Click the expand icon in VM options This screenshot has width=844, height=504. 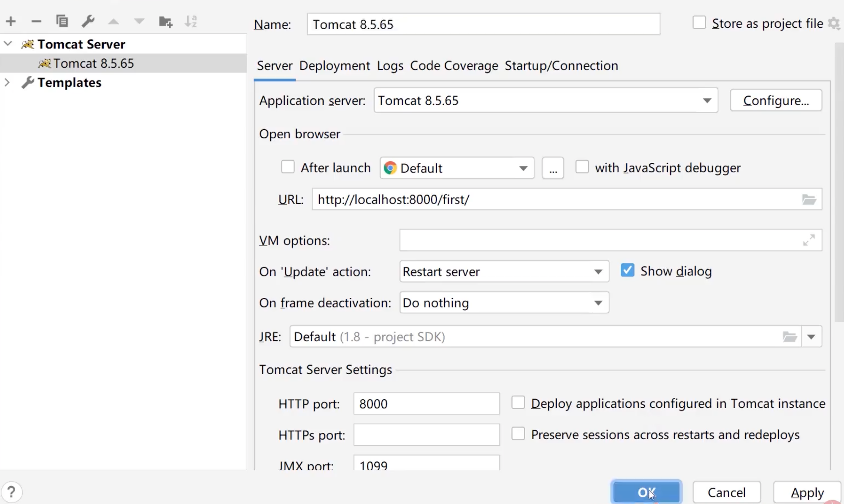coord(809,240)
